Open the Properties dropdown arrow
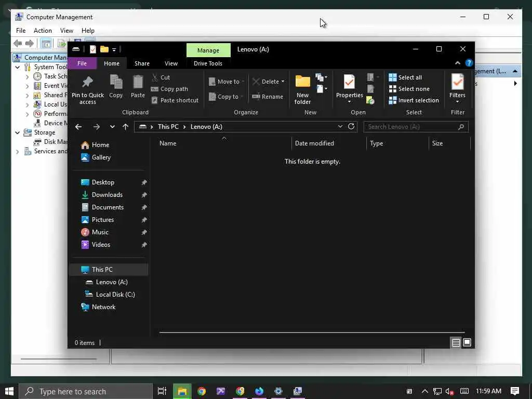The width and height of the screenshot is (532, 399). 350,102
